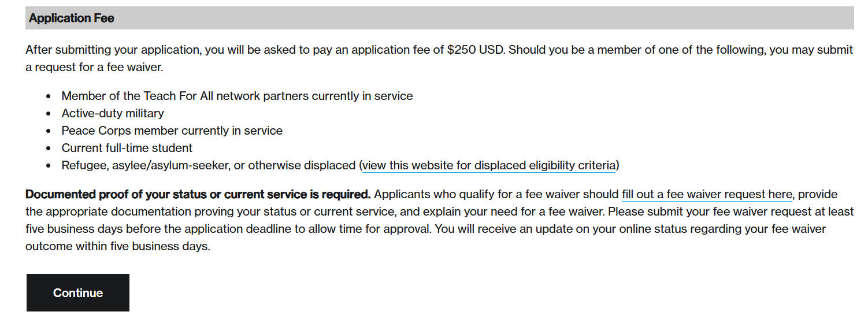Open the fee waiver request form link
The image size is (868, 319).
(707, 194)
